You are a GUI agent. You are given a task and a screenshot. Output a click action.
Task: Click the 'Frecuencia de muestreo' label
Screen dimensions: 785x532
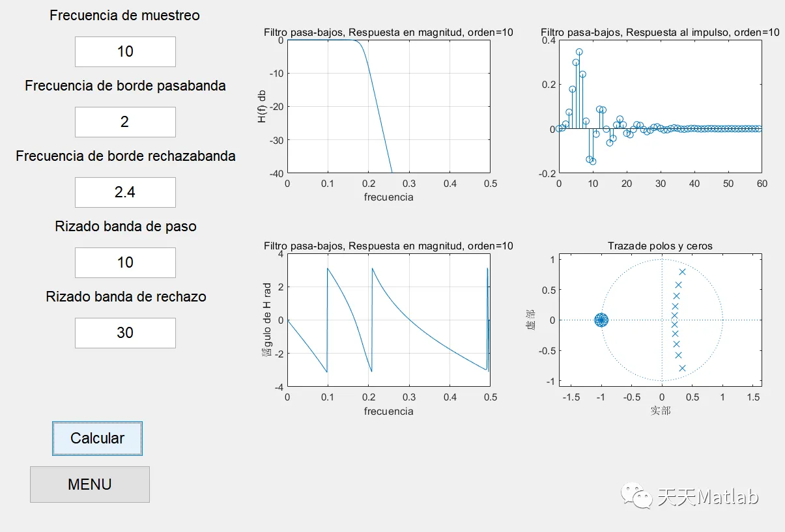[x=125, y=16]
